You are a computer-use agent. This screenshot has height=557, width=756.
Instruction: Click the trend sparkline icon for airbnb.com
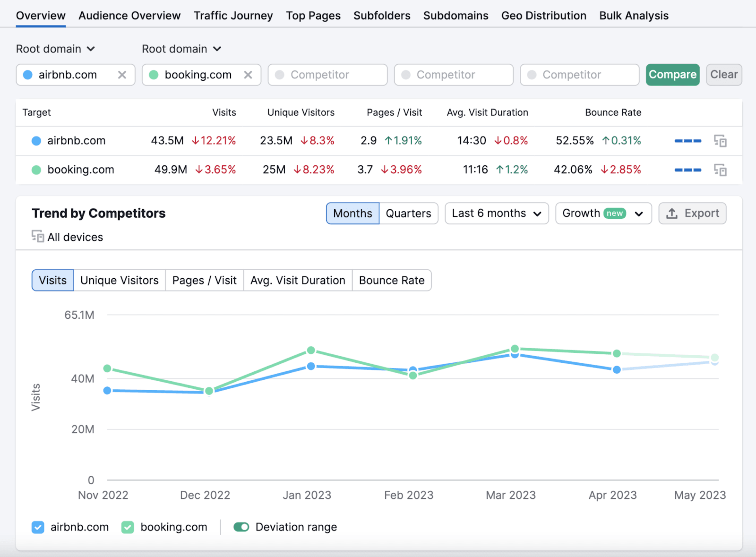click(687, 140)
